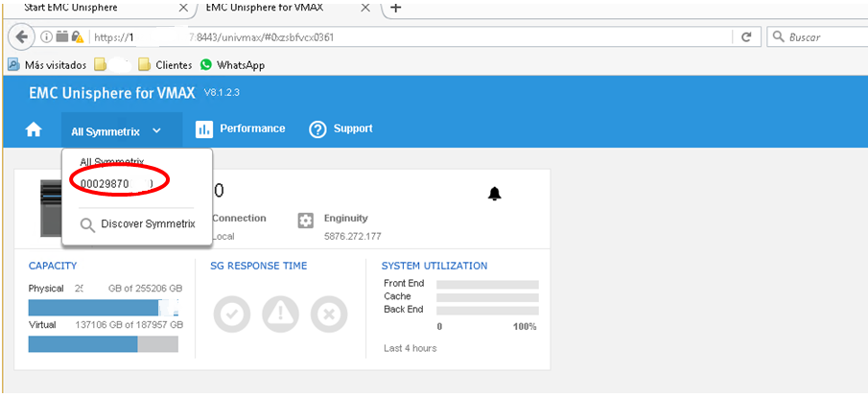The width and height of the screenshot is (868, 397).
Task: Click the EMC Unisphere for VMAX title
Action: pos(112,93)
